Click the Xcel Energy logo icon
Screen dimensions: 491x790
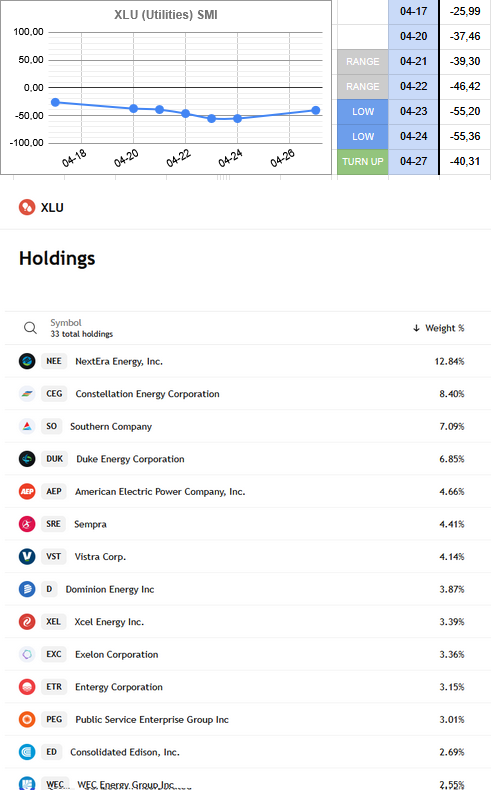point(27,622)
